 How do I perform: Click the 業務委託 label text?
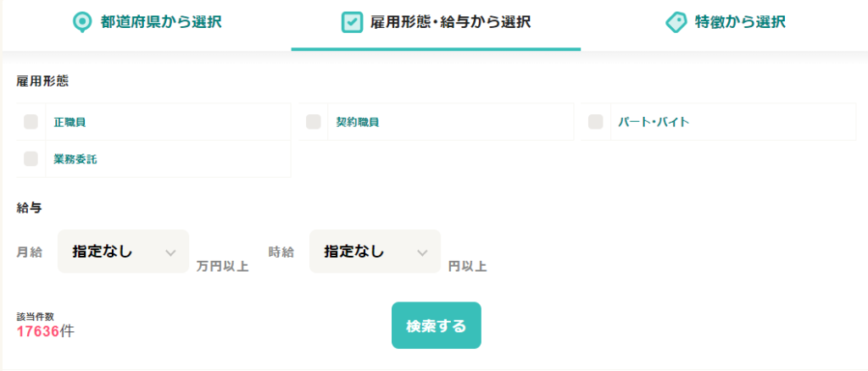[75, 159]
